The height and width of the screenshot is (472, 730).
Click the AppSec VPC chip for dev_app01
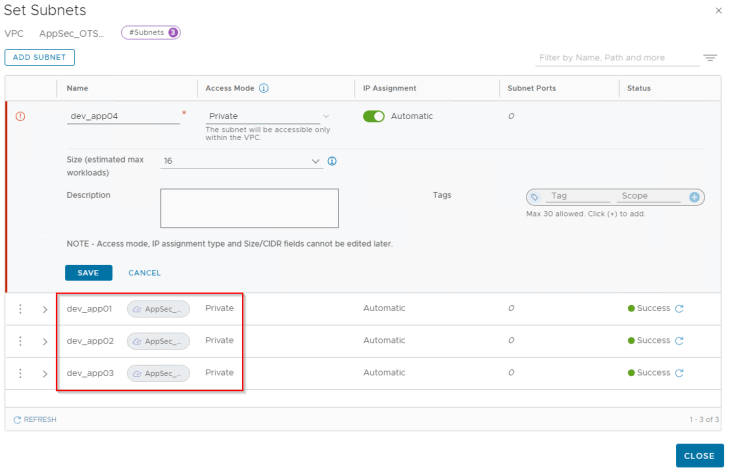(x=158, y=309)
